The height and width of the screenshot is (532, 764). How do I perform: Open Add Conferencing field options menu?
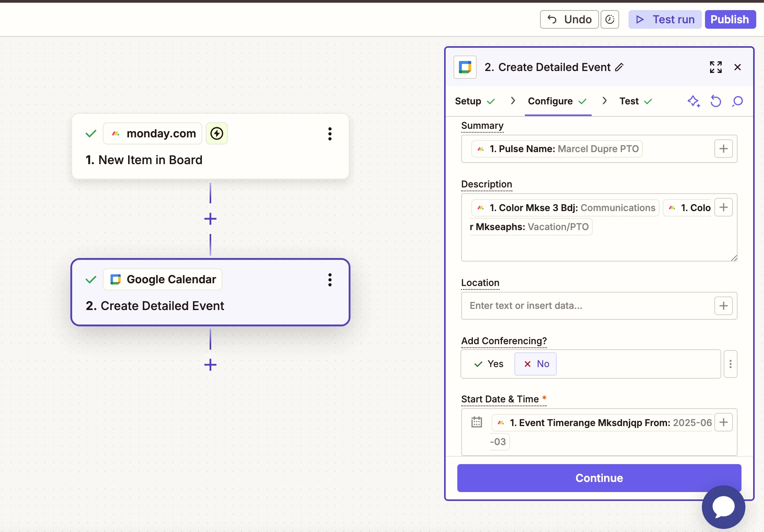[731, 364]
